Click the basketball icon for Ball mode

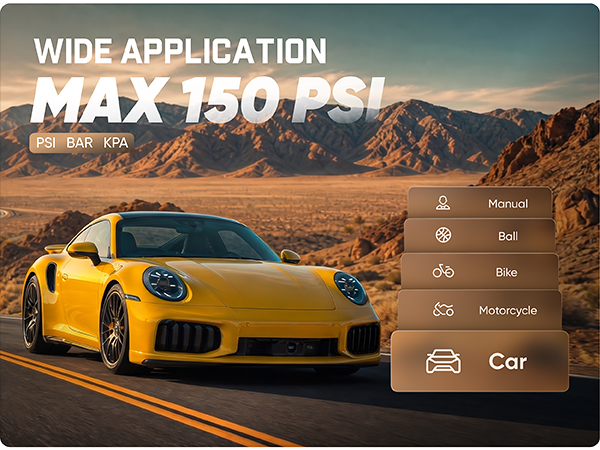pos(443,235)
